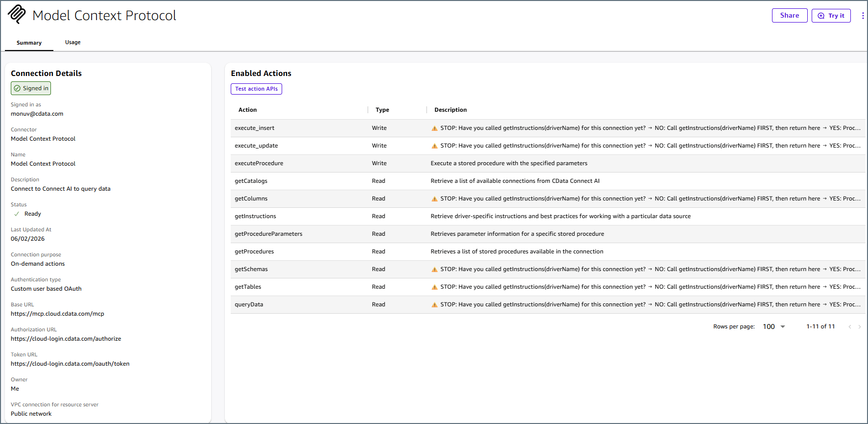Click Write type in executeProcedure row
The image size is (868, 424).
tap(379, 163)
